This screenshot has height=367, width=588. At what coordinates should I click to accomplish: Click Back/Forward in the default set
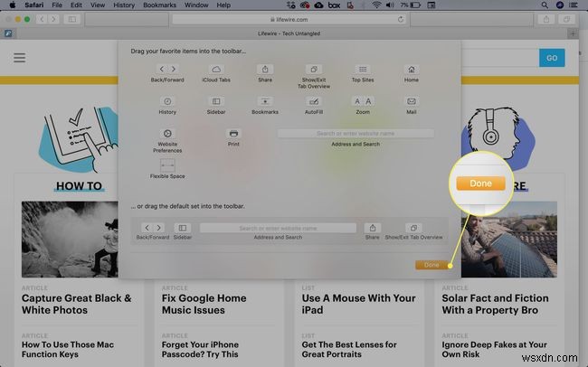[x=153, y=231]
